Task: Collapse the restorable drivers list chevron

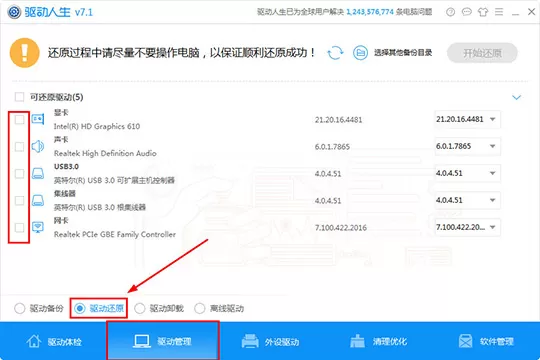Action: pos(516,97)
